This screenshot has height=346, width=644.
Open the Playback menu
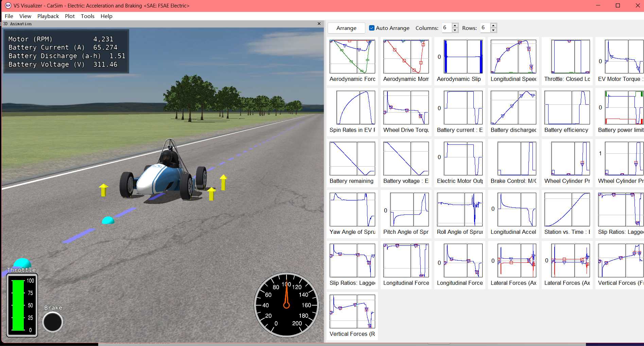click(x=48, y=16)
